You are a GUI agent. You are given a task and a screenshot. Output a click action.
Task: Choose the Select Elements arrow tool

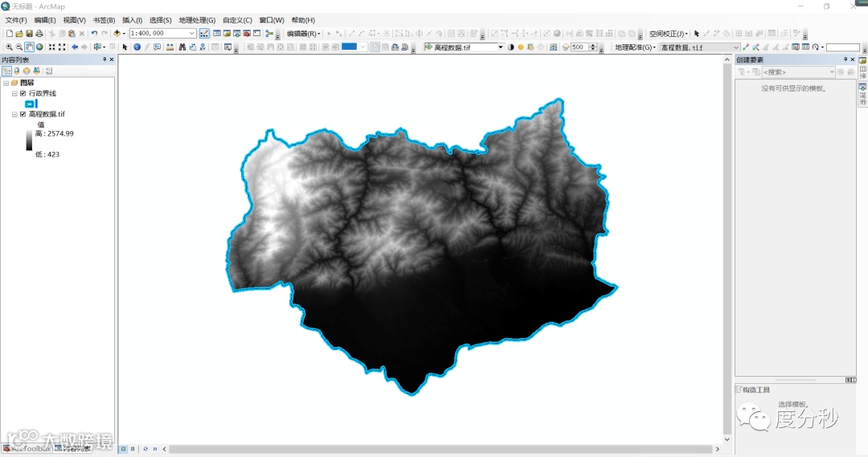[x=125, y=47]
